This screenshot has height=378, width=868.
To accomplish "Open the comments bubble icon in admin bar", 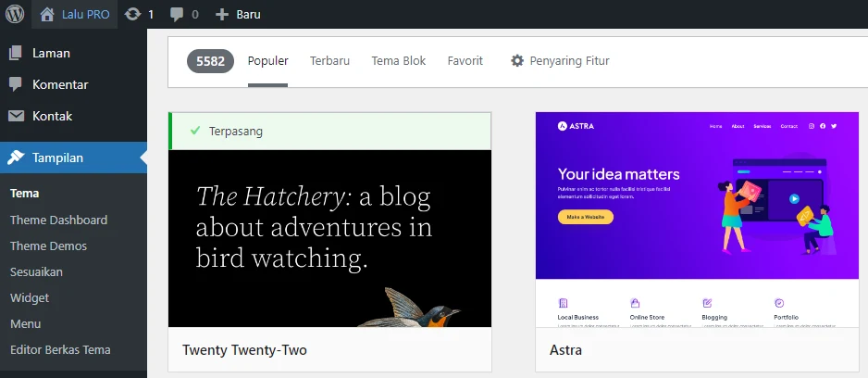I will pos(177,15).
